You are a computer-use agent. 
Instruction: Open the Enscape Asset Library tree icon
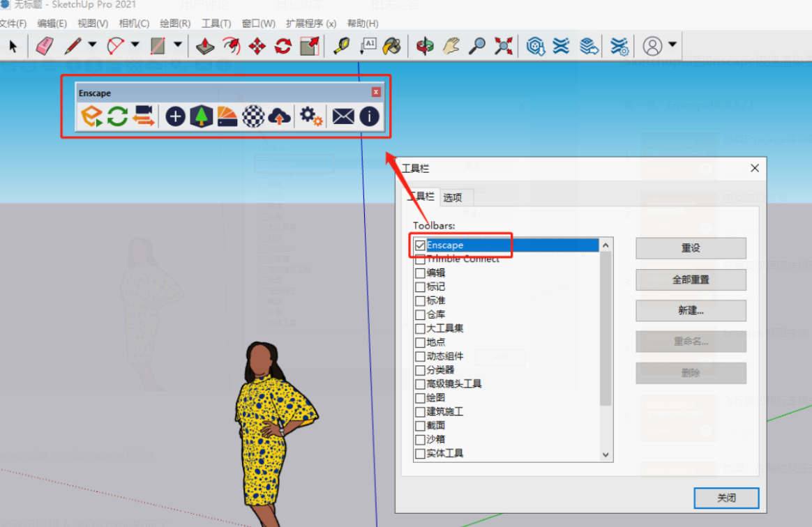[201, 116]
